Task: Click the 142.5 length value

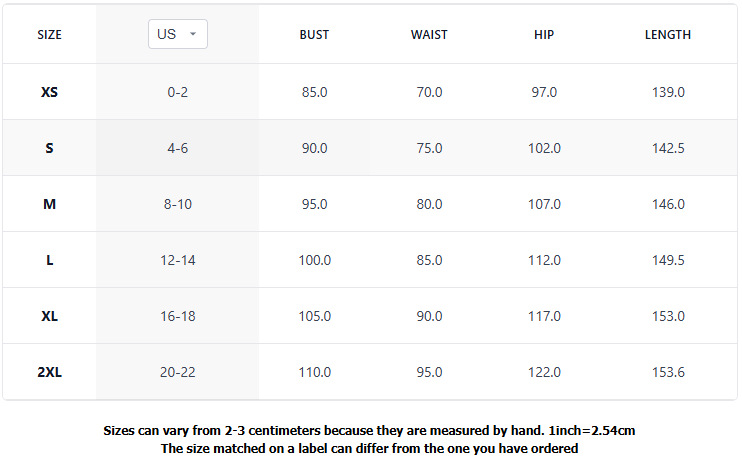Action: click(x=668, y=148)
